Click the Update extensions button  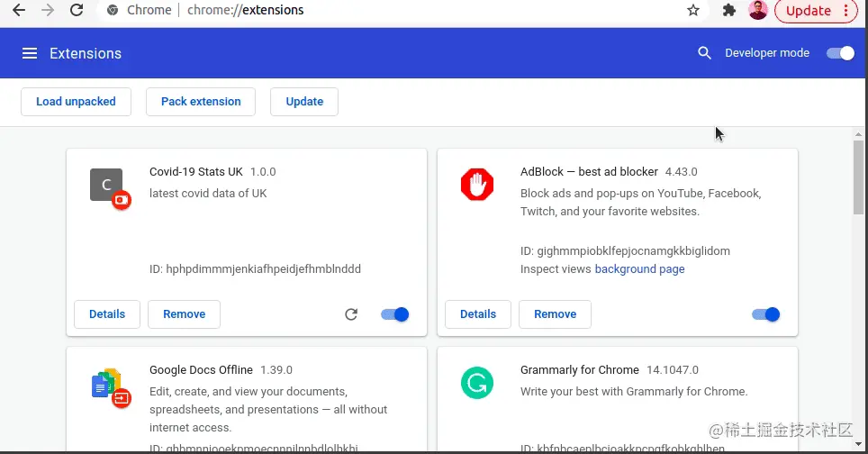pyautogui.click(x=304, y=102)
